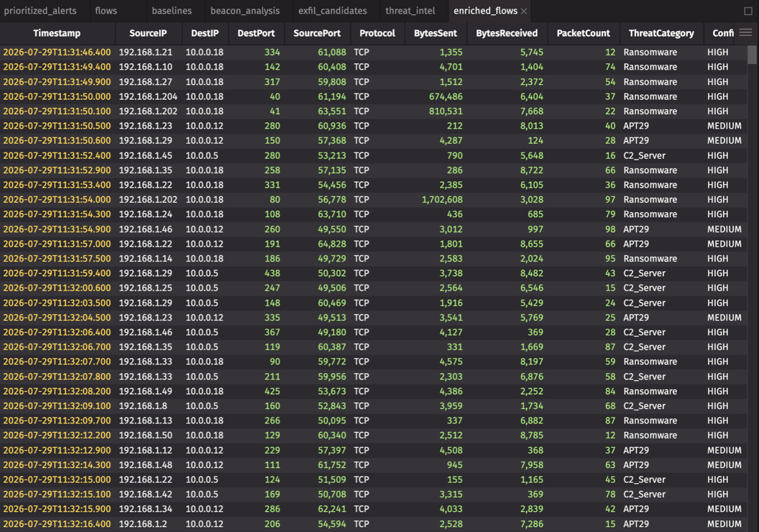
Task: Click the DestIP column header
Action: click(x=205, y=33)
